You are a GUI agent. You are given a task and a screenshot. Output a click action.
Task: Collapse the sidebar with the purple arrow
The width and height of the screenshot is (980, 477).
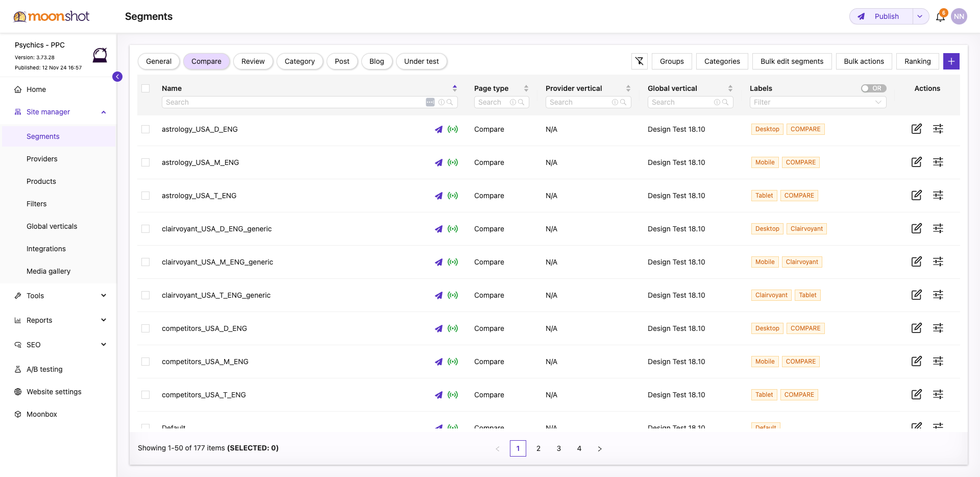(117, 77)
